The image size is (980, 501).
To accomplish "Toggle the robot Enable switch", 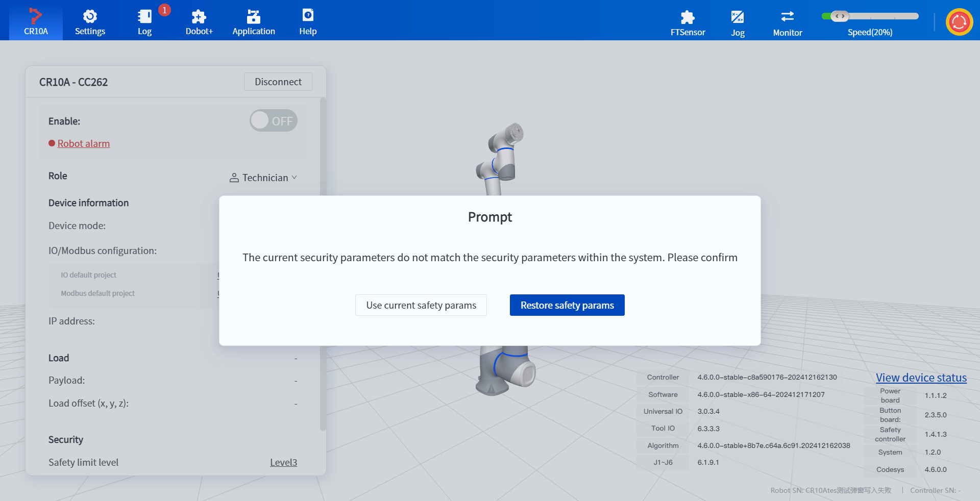I will (x=274, y=121).
